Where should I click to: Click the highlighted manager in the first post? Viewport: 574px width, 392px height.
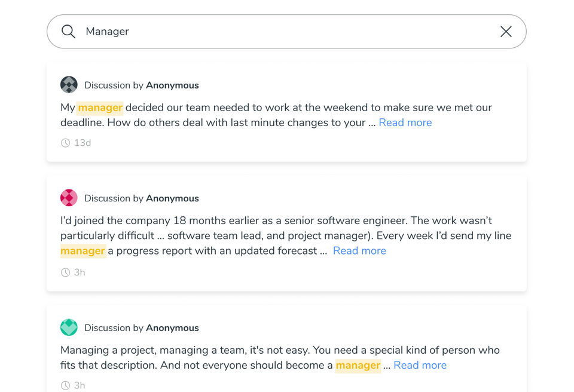pyautogui.click(x=100, y=108)
